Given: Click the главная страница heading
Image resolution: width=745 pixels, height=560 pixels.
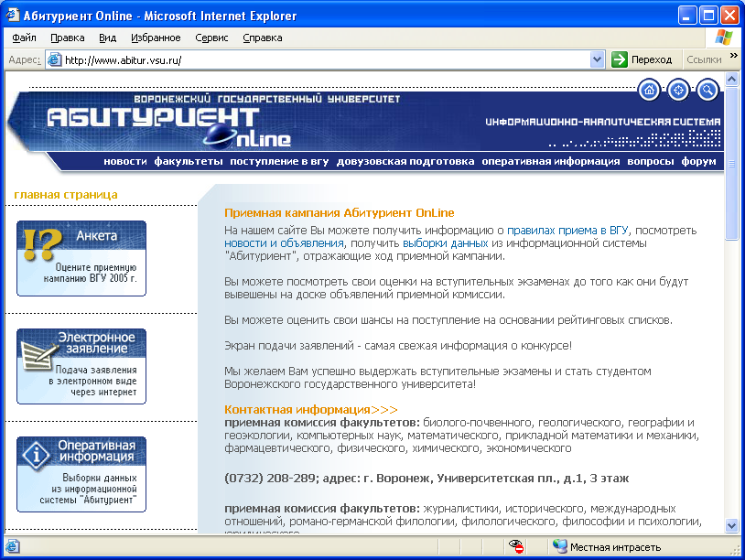Looking at the screenshot, I should pos(66,195).
